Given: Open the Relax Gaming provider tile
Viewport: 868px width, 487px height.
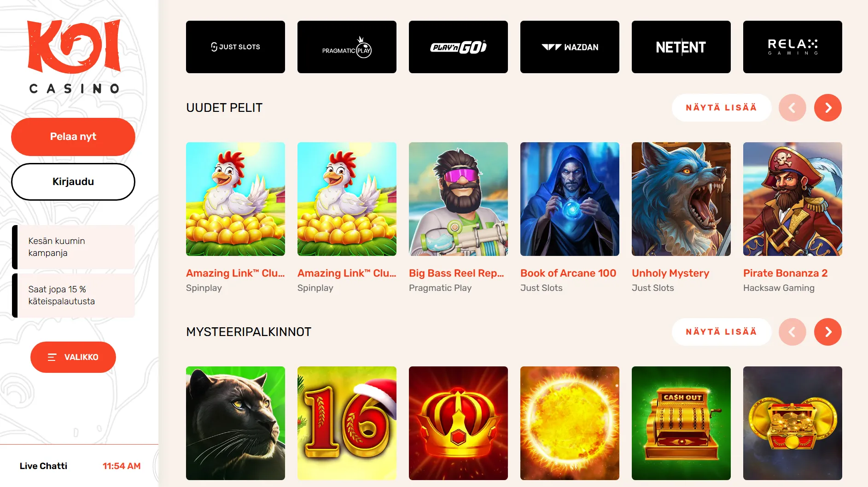Looking at the screenshot, I should 792,47.
